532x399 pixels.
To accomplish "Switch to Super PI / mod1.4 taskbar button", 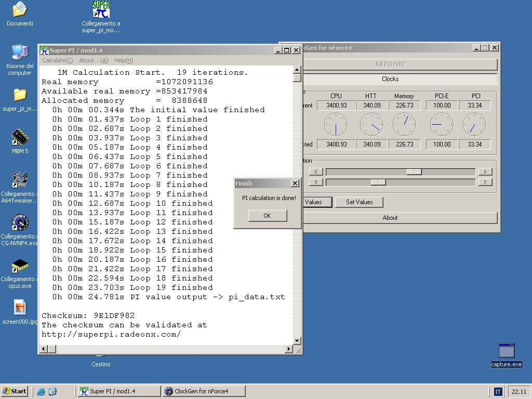I will click(x=119, y=391).
